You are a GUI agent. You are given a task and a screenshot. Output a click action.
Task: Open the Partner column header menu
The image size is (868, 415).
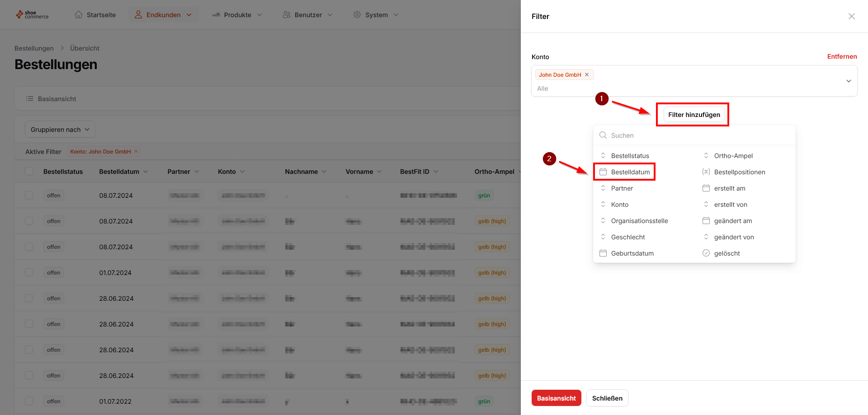(197, 172)
